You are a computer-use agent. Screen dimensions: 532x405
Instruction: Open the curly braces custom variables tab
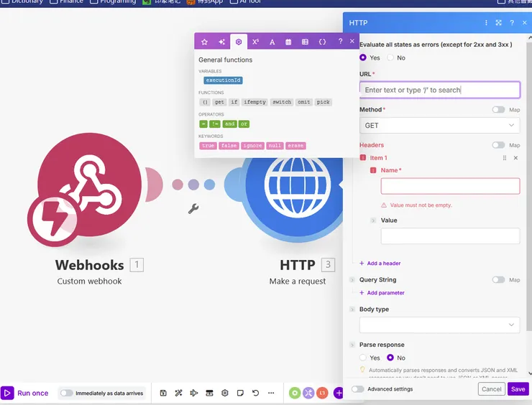[322, 42]
